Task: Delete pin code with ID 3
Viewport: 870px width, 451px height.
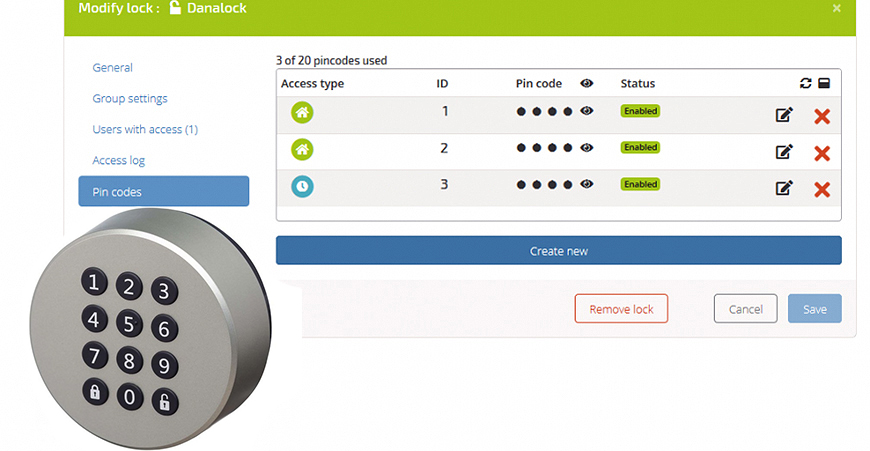Action: coord(822,190)
